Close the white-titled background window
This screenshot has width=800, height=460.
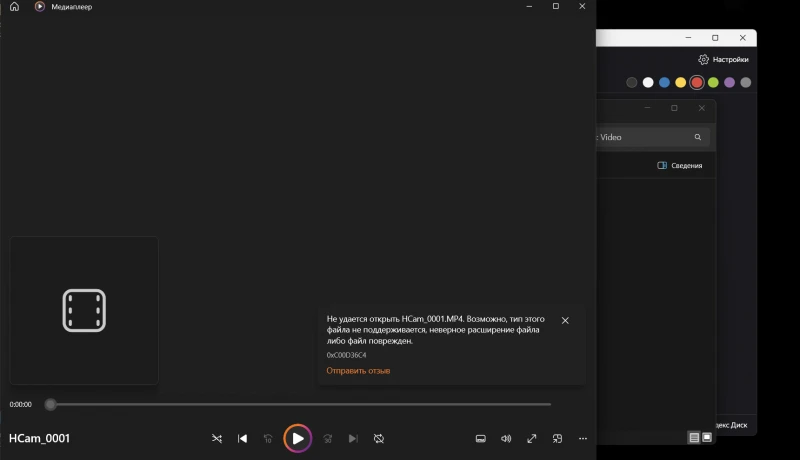[743, 38]
